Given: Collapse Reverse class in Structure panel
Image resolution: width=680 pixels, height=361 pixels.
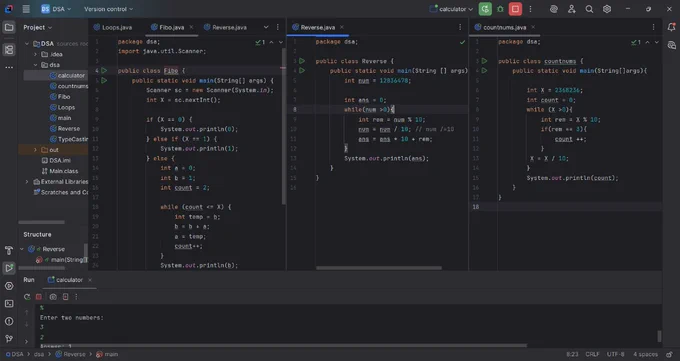Looking at the screenshot, I should click(22, 249).
